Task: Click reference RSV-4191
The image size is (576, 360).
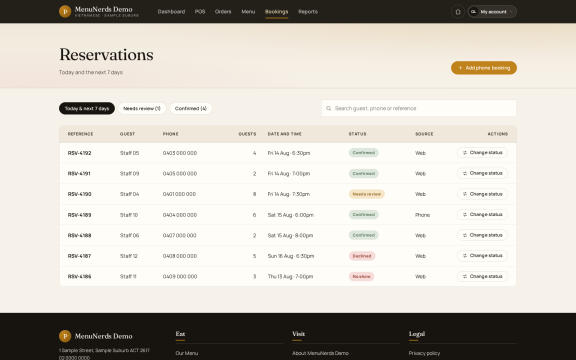Action: point(79,173)
